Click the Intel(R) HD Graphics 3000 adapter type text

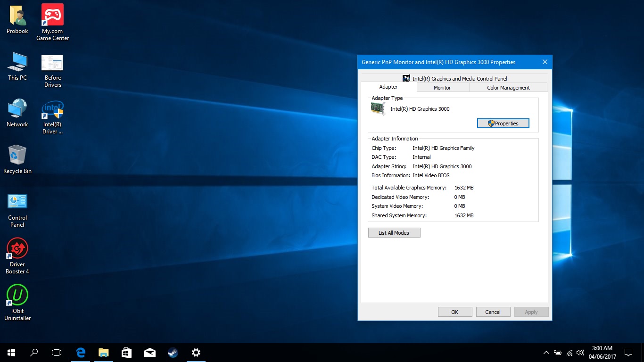tap(420, 109)
